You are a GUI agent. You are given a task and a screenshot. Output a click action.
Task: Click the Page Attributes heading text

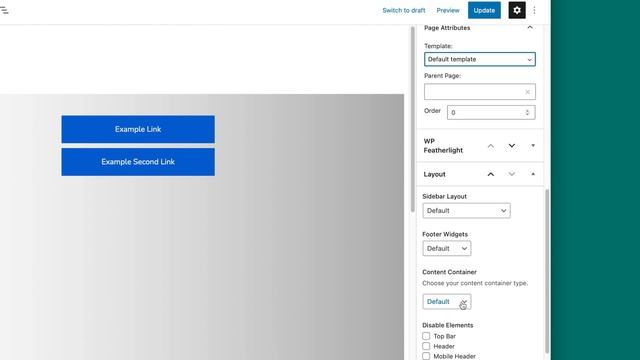[447, 28]
